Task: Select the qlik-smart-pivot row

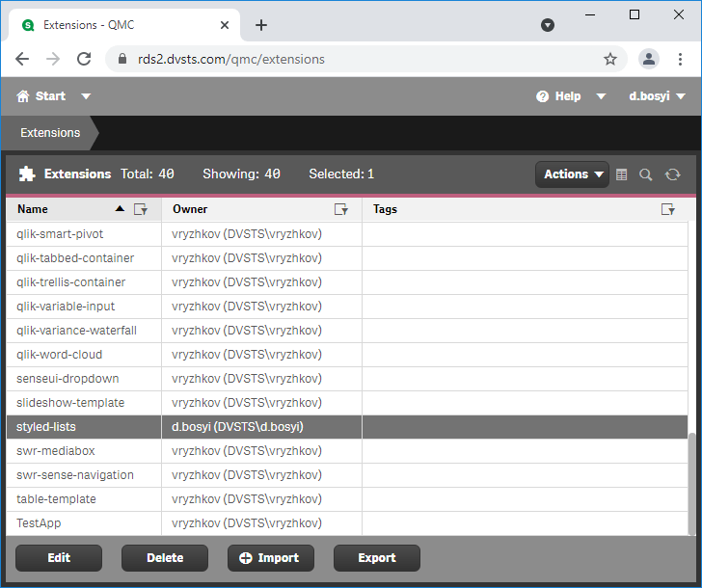Action: tap(347, 234)
